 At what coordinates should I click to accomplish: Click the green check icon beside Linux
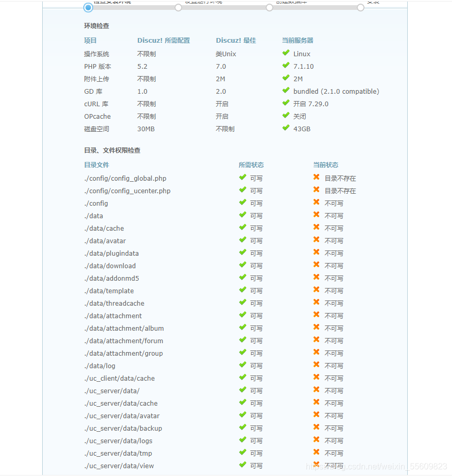pos(286,53)
